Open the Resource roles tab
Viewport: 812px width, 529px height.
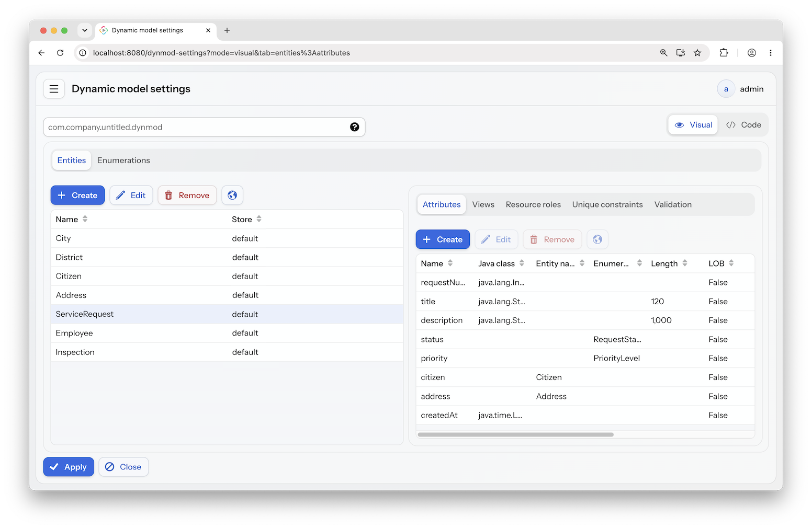click(x=533, y=204)
